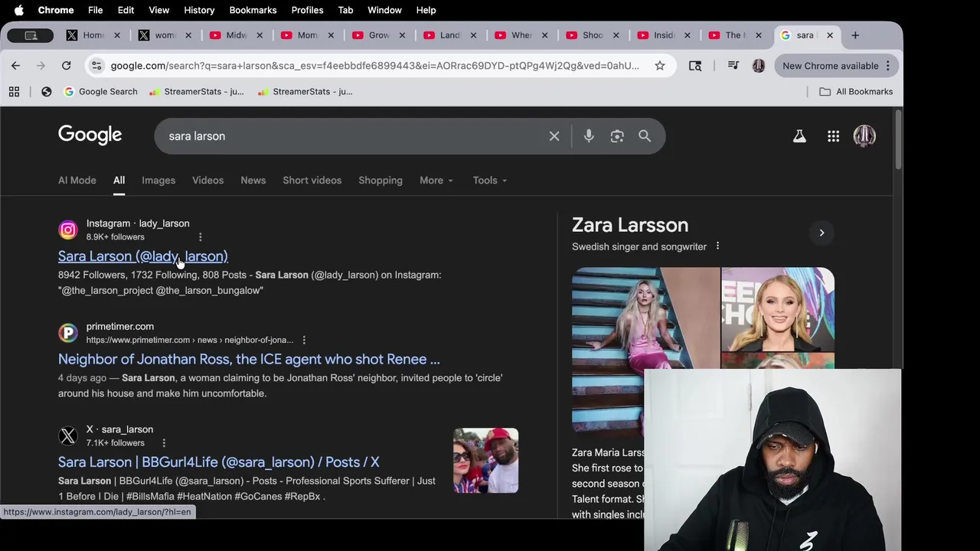Viewport: 980px width, 551px height.
Task: Expand Zara Larsson panel with right chevron
Action: click(822, 233)
